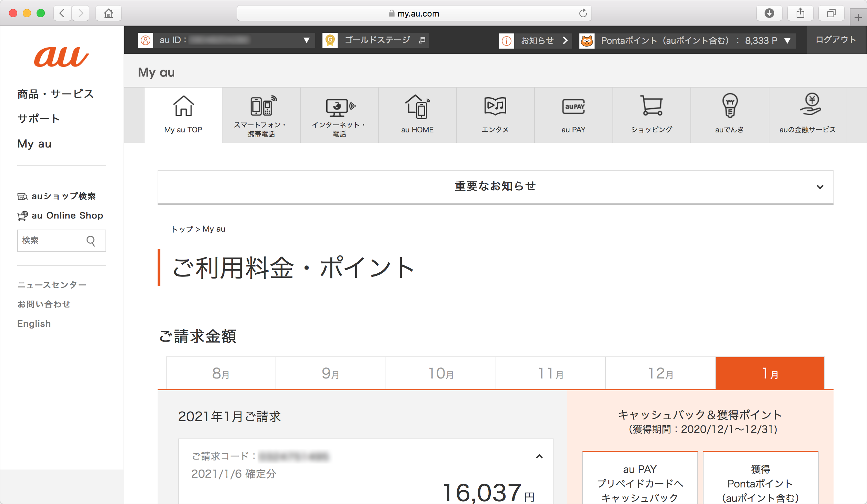
Task: Open the auの金融サービス yen hand icon
Action: tap(811, 104)
